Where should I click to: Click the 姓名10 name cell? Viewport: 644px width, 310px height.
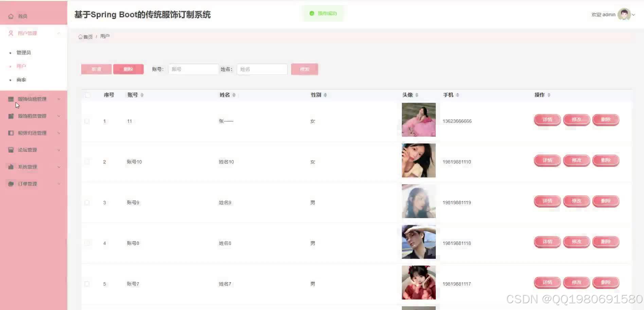[226, 162]
